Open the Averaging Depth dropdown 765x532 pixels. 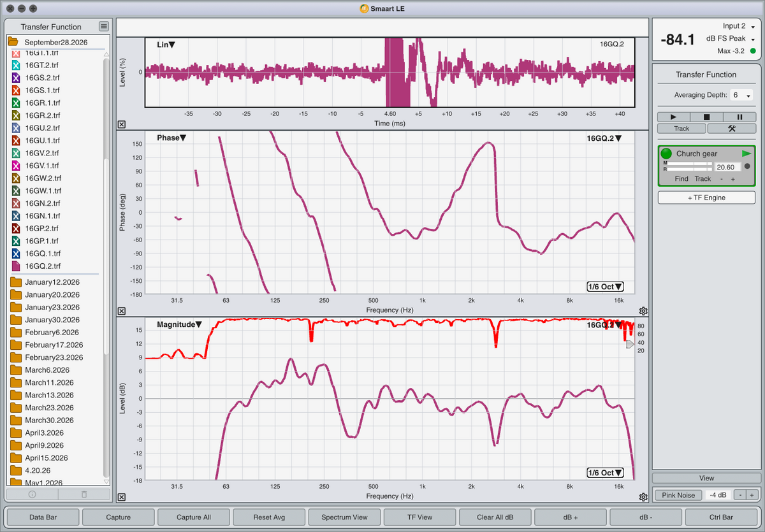740,95
